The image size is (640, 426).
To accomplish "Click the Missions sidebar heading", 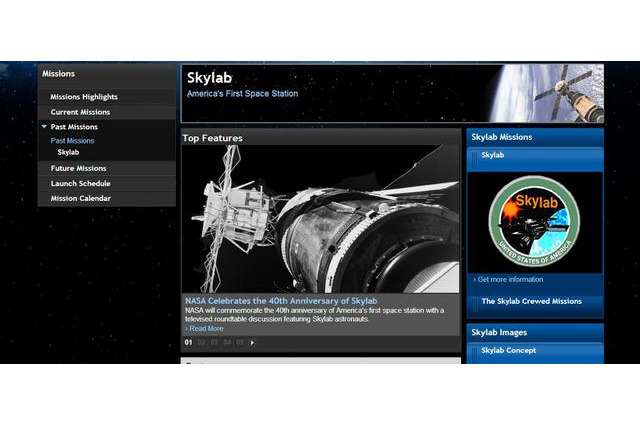I will click(x=58, y=74).
